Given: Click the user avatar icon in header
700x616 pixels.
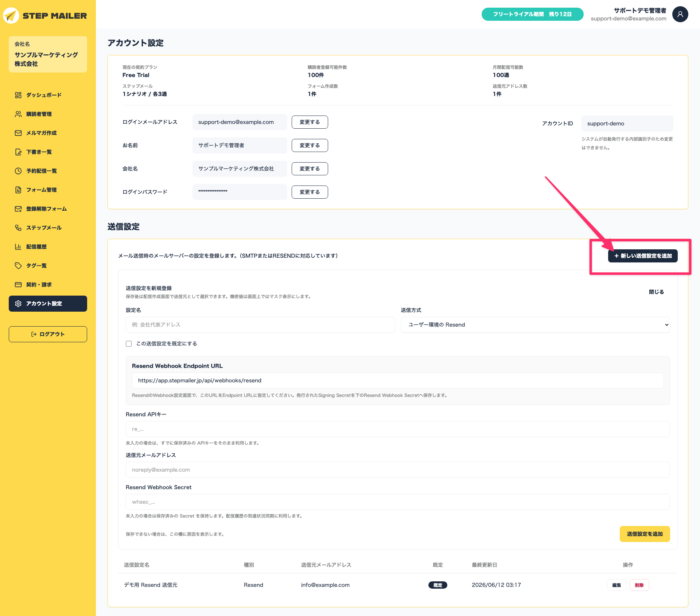Looking at the screenshot, I should (680, 14).
